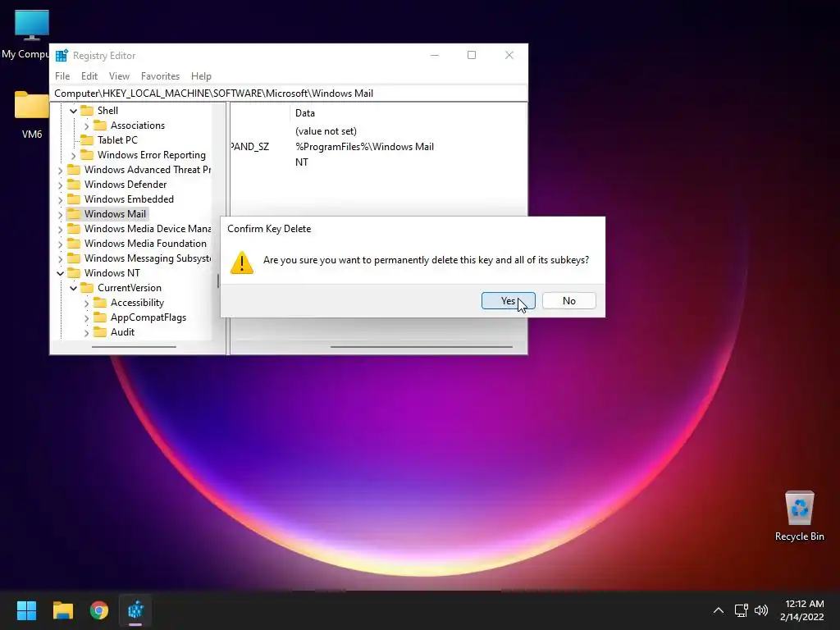Viewport: 840px width, 630px height.
Task: Expand the Audit key
Action: [x=86, y=333]
